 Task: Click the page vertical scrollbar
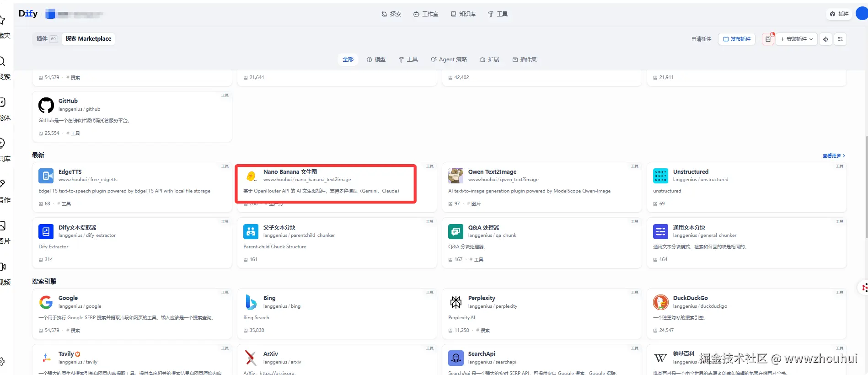[x=866, y=187]
